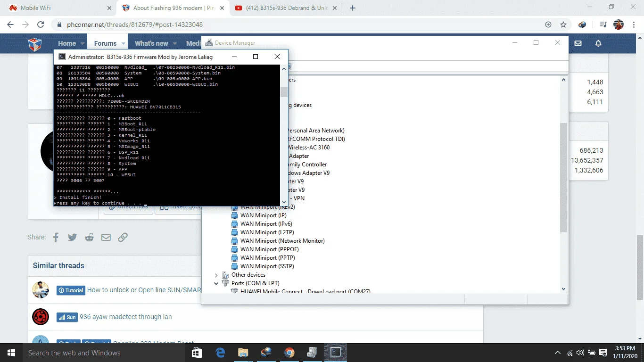The height and width of the screenshot is (362, 644).
Task: Switch to About Flashing 936 modem tab
Action: tap(172, 8)
